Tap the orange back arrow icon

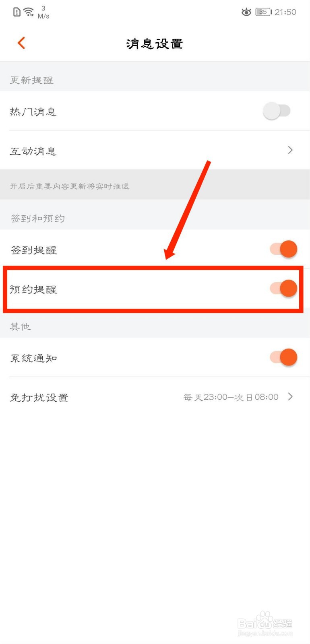tap(21, 43)
